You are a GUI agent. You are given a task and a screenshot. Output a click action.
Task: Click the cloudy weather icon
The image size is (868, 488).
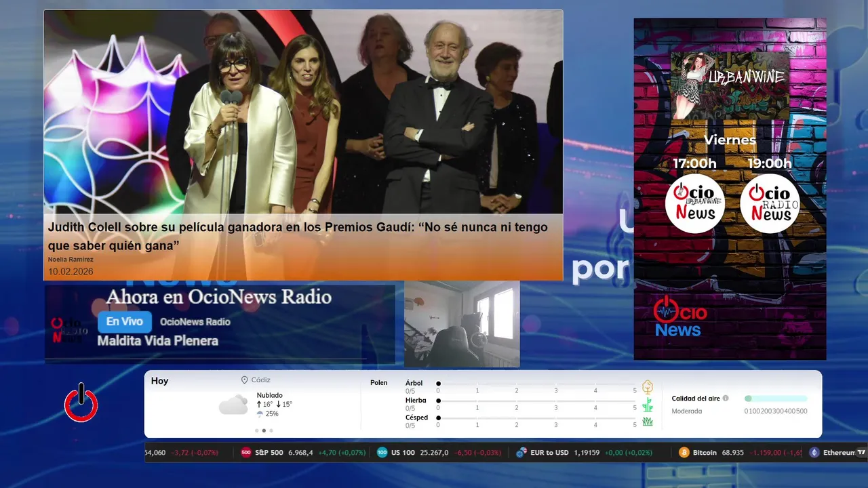point(233,405)
